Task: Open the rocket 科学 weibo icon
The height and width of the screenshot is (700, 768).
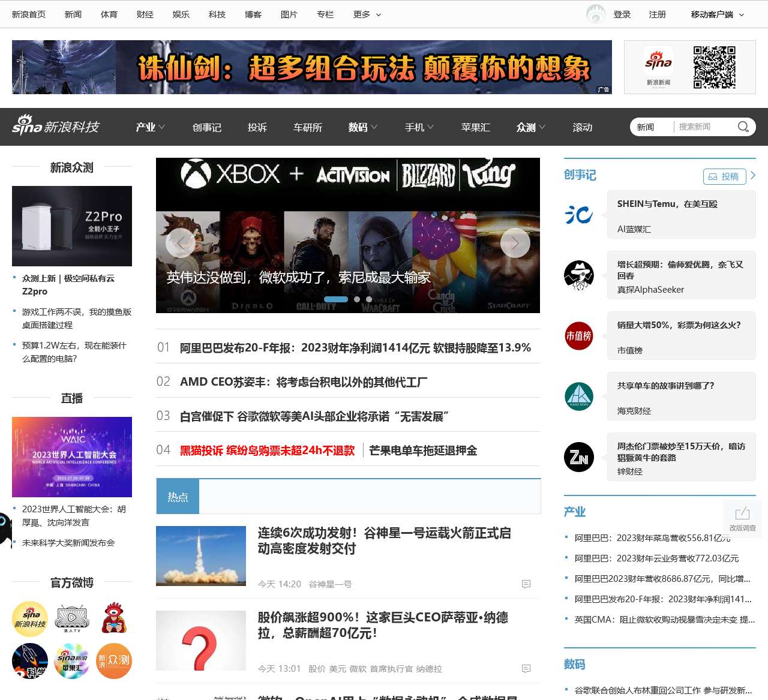Action: tap(30, 661)
